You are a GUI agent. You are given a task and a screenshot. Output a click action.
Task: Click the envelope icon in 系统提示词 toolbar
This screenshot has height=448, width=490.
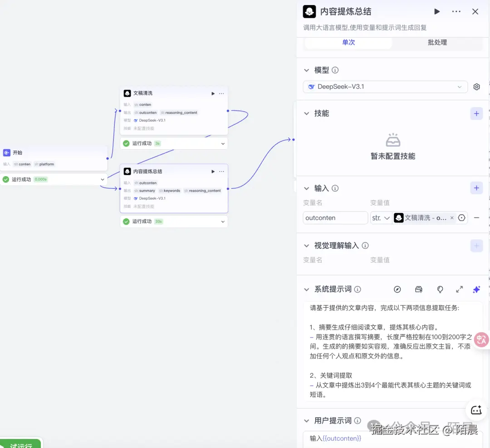click(418, 289)
